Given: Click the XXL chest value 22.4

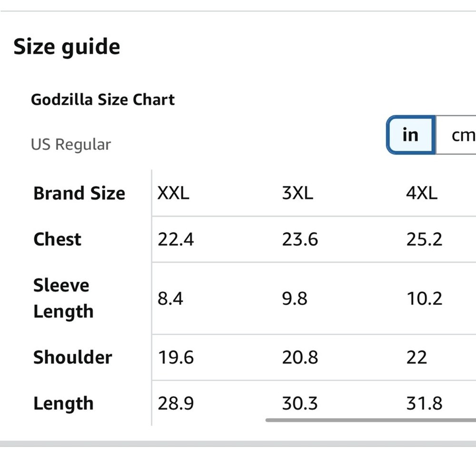Looking at the screenshot, I should click(x=176, y=239).
